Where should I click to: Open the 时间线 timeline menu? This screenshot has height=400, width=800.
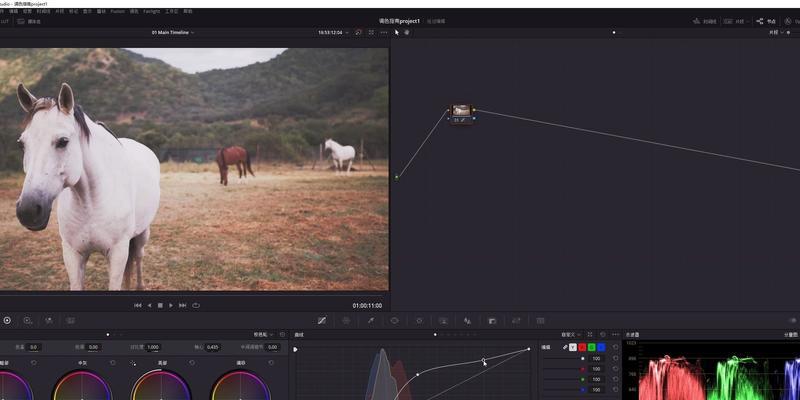click(x=43, y=11)
